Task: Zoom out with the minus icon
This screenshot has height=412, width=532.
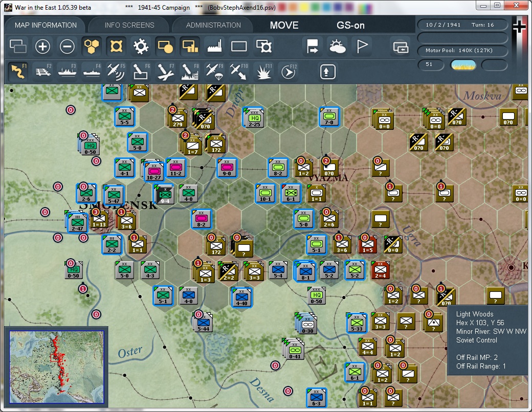Action: [67, 46]
